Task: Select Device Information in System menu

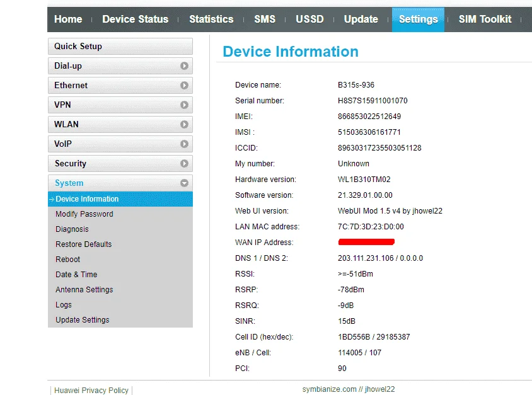Action: 120,199
